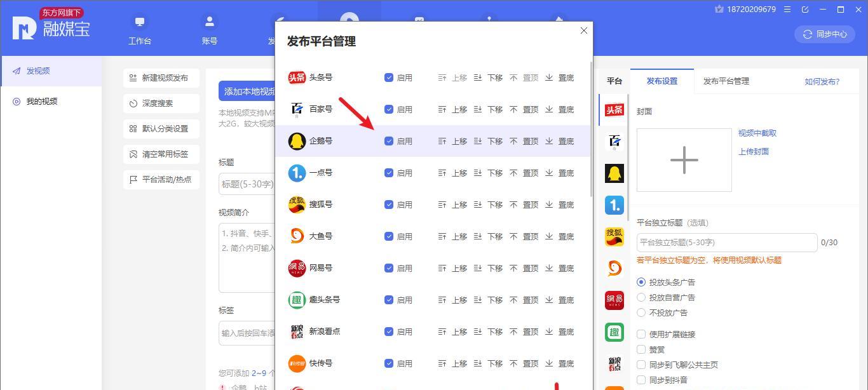Focus the 平台独立标题 input field
Viewport: 868px width, 390px height.
click(727, 243)
